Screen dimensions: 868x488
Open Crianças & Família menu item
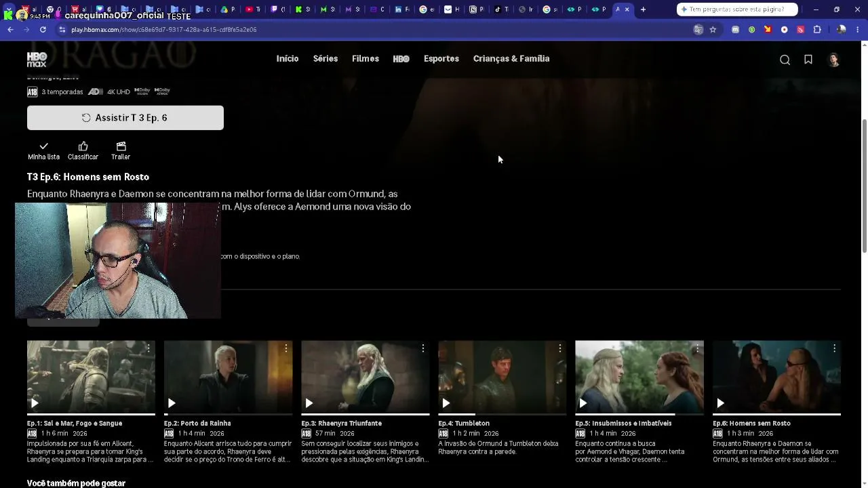pos(511,59)
